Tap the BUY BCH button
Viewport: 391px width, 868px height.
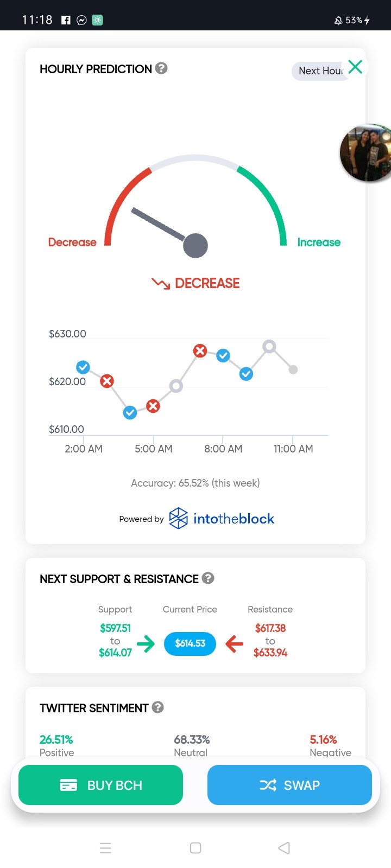pos(100,785)
